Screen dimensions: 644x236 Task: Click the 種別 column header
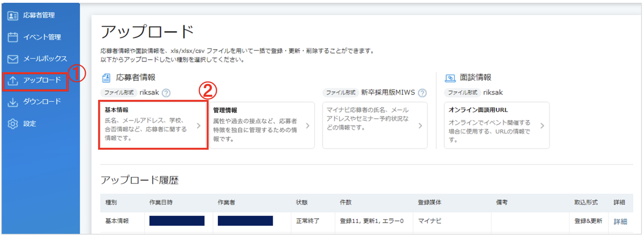[111, 202]
